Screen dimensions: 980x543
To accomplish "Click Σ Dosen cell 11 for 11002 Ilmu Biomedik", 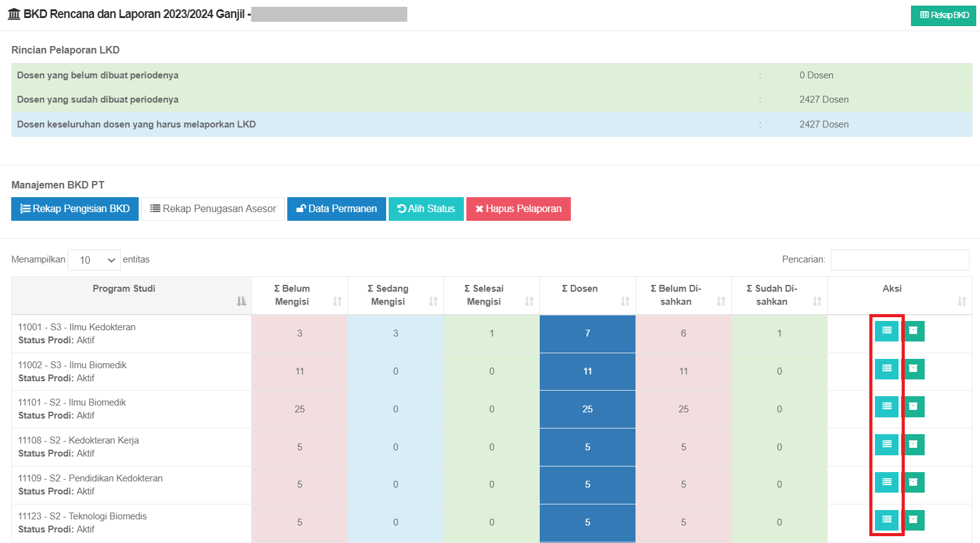I will pyautogui.click(x=588, y=371).
